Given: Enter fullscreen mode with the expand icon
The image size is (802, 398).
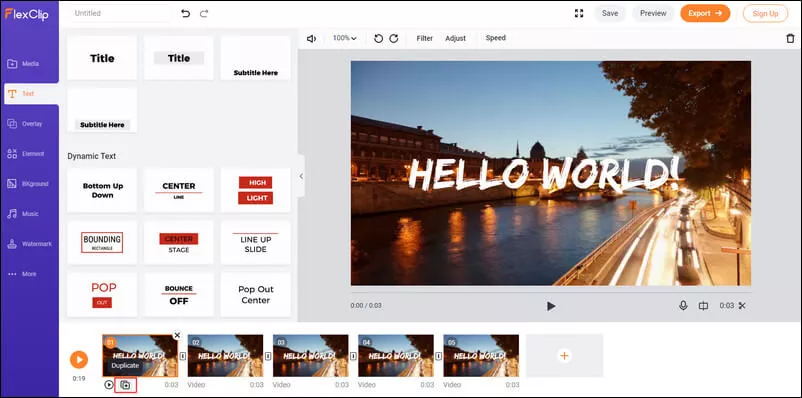Looking at the screenshot, I should [x=579, y=14].
